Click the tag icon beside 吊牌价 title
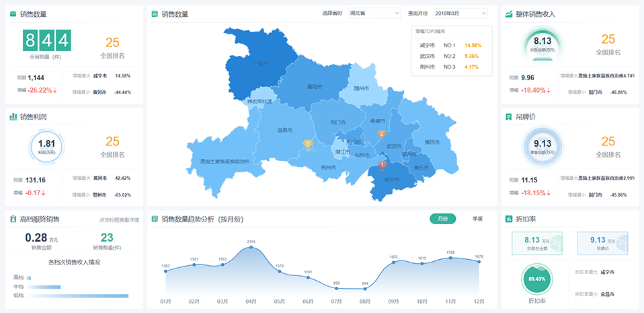This screenshot has width=644, height=313. pos(509,116)
